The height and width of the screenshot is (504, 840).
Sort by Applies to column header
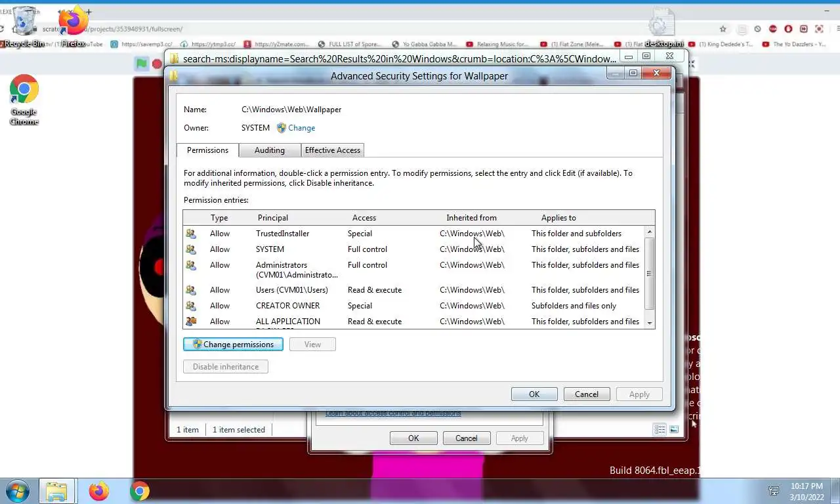(x=558, y=218)
